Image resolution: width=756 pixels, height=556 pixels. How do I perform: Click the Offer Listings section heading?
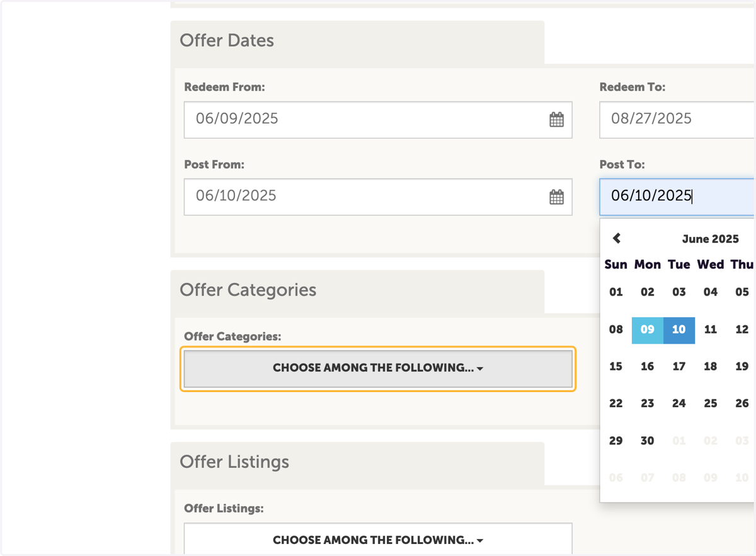coord(234,462)
